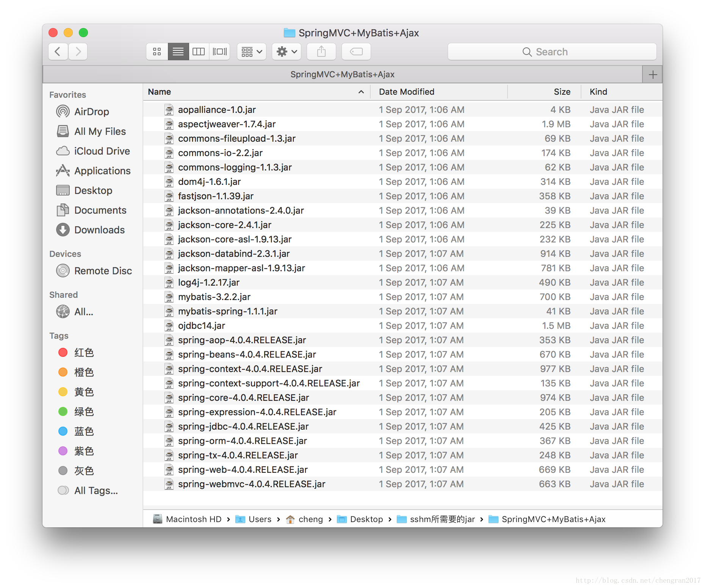Click title bar folder proxy icon
The height and width of the screenshot is (588, 705).
290,33
